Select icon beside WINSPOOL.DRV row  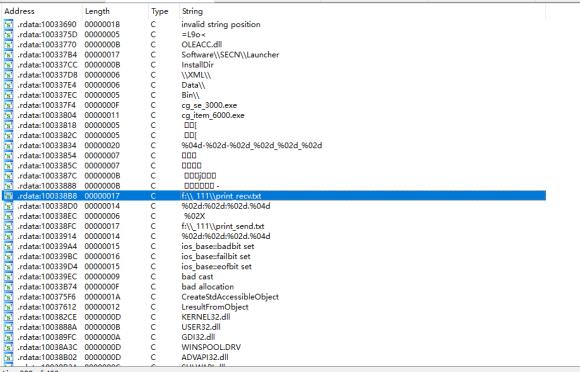8,348
